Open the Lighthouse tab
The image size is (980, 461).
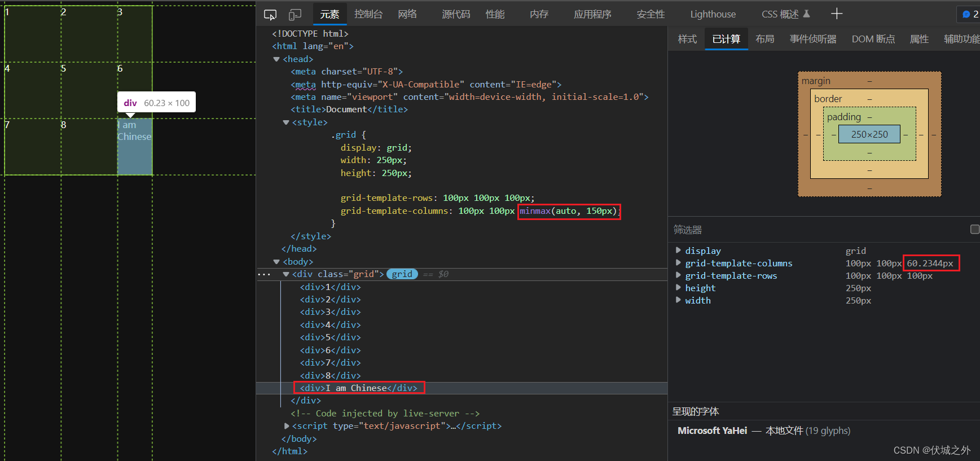pos(713,14)
